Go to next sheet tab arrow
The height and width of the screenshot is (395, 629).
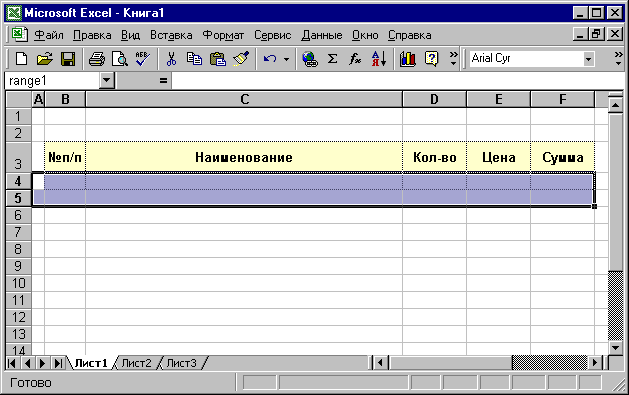point(43,363)
